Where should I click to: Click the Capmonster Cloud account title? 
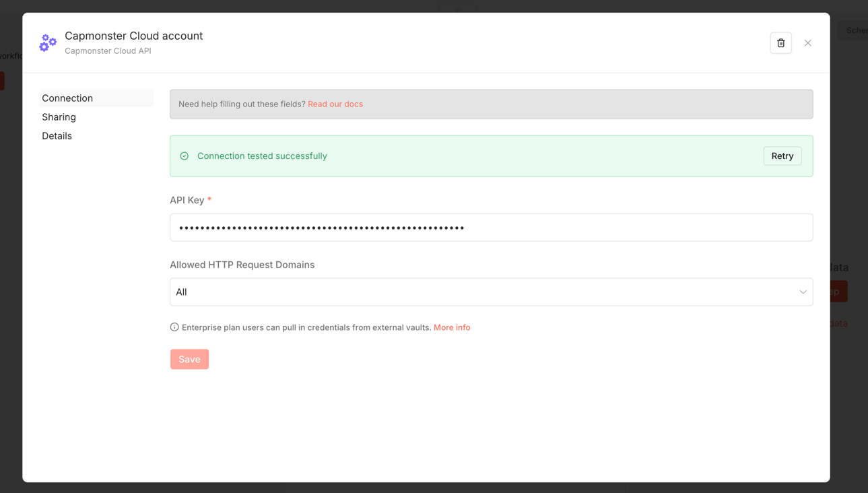click(133, 36)
